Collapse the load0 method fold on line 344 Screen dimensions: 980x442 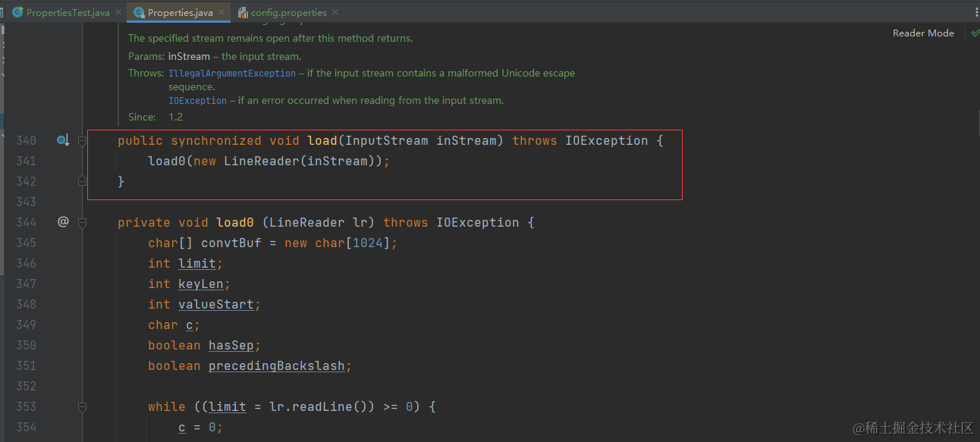pos(82,222)
